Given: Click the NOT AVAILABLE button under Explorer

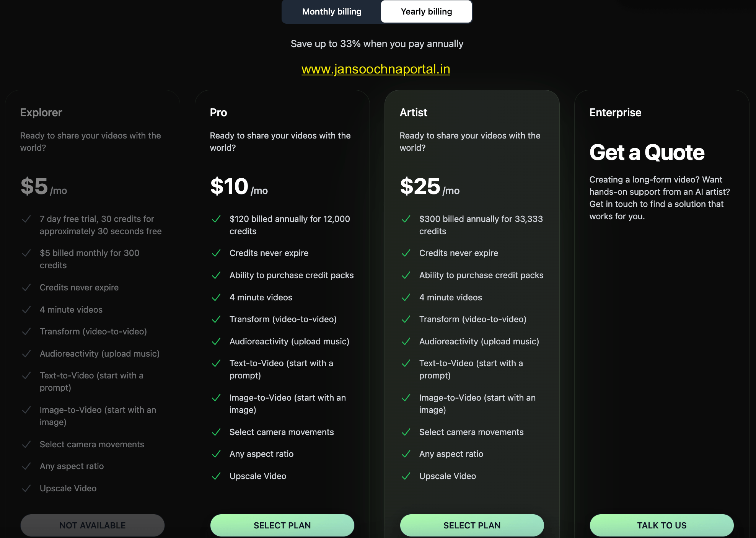Looking at the screenshot, I should (93, 525).
